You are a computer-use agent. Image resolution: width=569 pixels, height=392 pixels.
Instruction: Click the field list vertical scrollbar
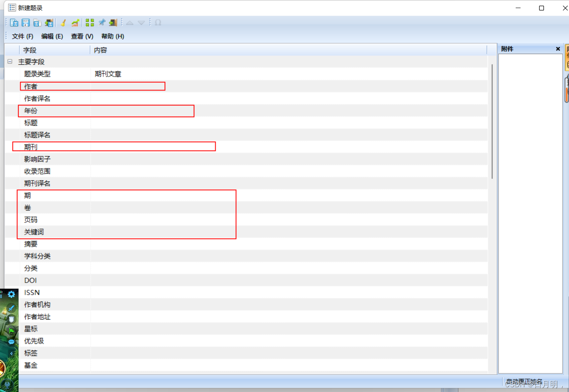(492, 121)
